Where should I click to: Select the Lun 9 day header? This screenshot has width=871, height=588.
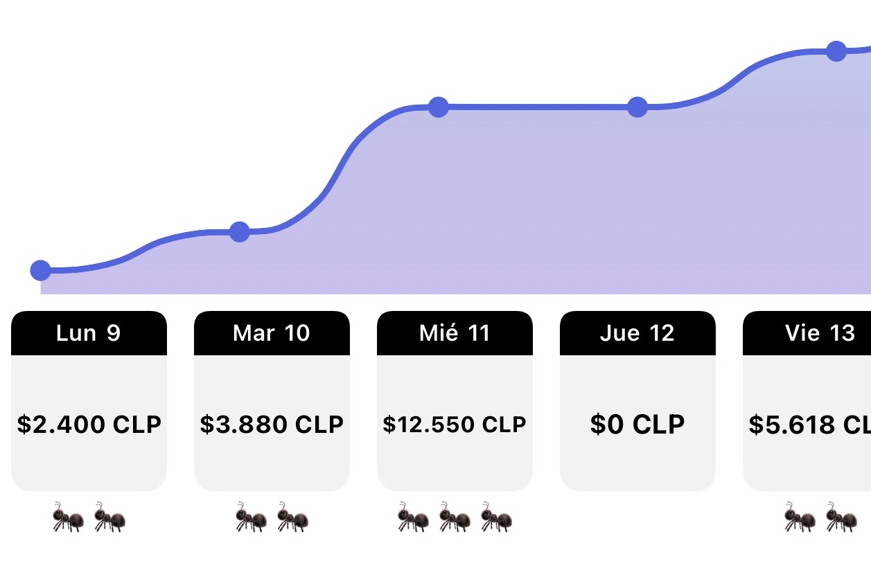(89, 333)
